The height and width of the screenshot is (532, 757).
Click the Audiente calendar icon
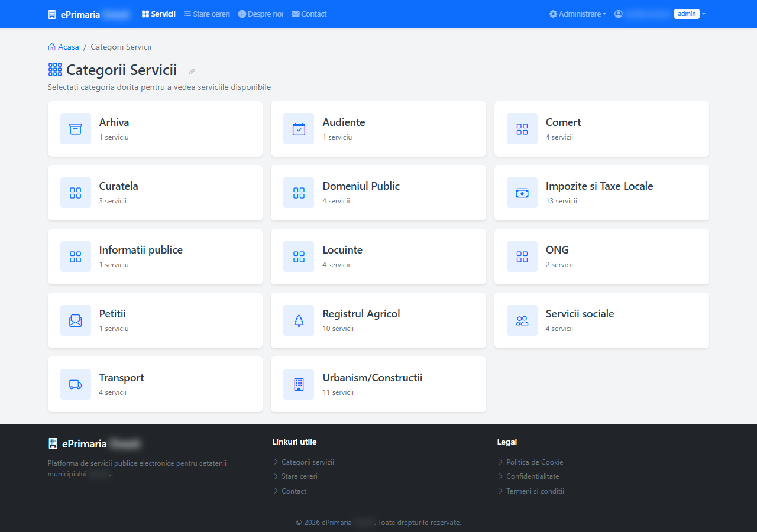(299, 129)
